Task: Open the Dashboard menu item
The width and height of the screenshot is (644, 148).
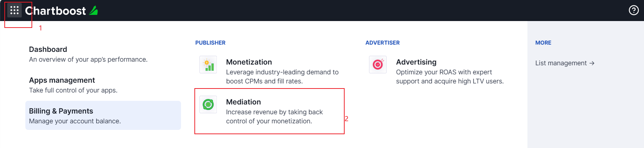Action: (x=48, y=49)
